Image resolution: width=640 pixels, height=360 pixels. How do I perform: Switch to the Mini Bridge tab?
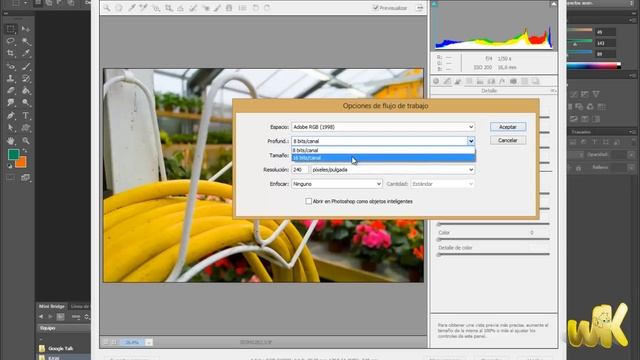coord(52,306)
